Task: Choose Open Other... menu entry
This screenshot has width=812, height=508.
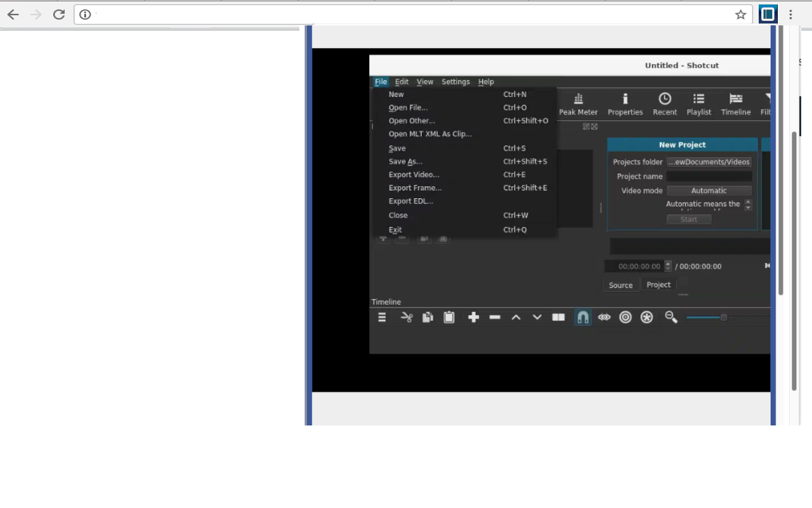Action: tap(464, 121)
